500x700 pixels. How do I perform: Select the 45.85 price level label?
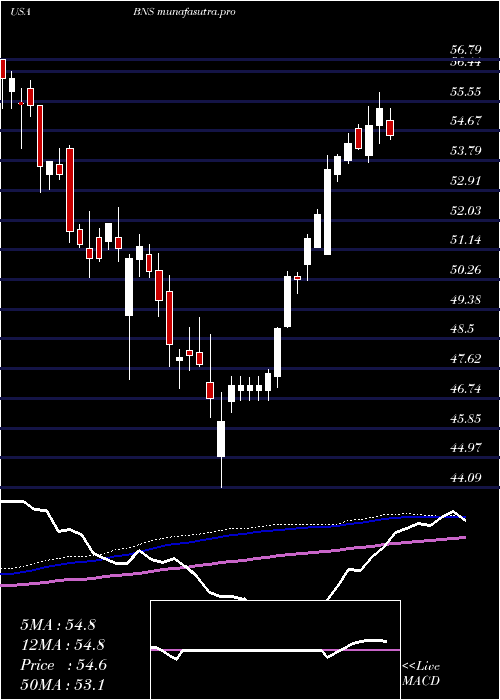pos(466,418)
